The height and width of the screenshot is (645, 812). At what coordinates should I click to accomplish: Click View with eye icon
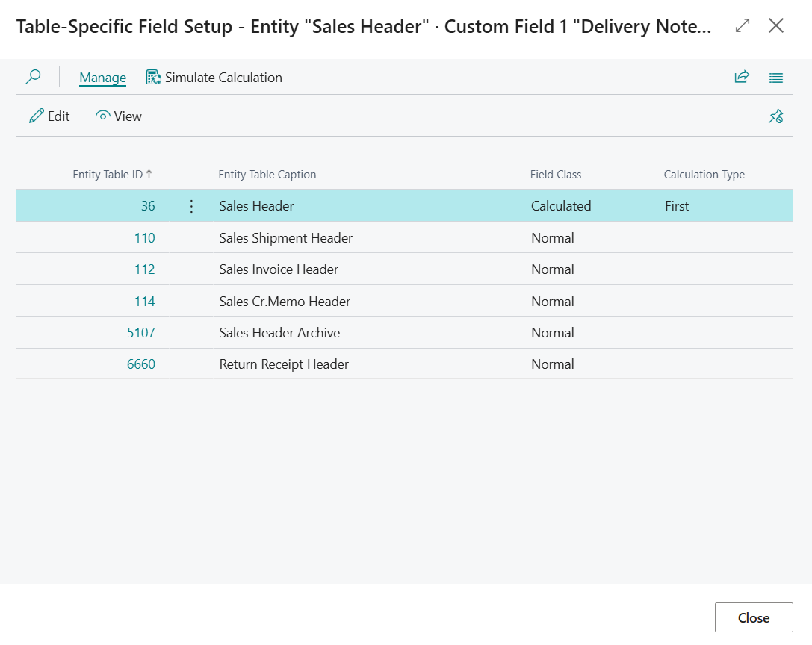pos(119,116)
